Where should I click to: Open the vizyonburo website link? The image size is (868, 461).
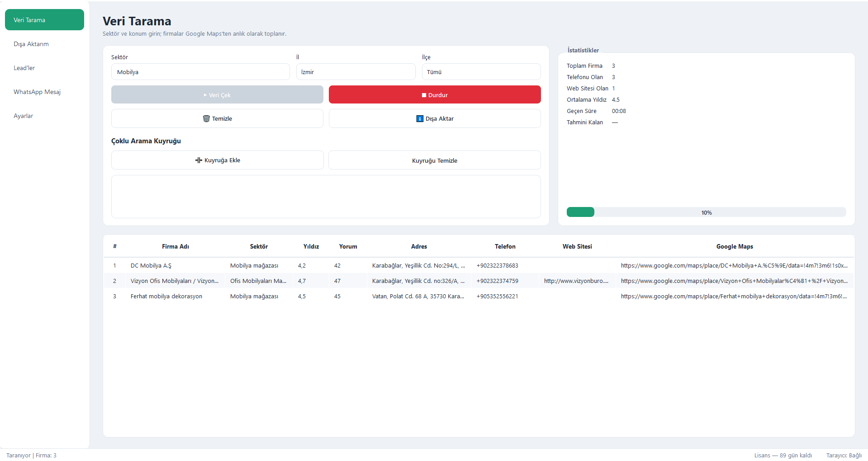[576, 281]
